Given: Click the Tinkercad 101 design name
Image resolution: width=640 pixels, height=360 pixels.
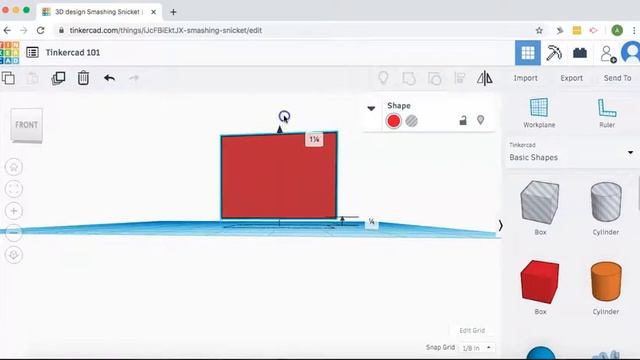Looking at the screenshot, I should pyautogui.click(x=73, y=52).
